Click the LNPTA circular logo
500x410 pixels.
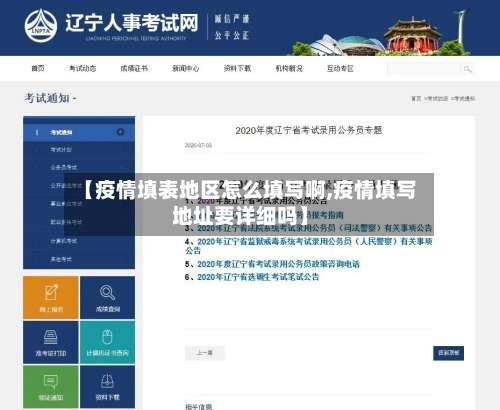[x=41, y=26]
